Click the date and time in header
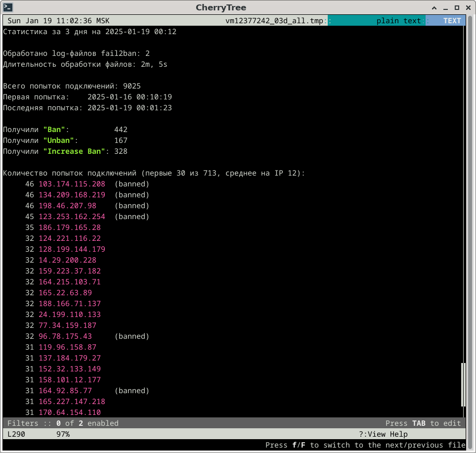Image resolution: width=476 pixels, height=453 pixels. [x=58, y=21]
